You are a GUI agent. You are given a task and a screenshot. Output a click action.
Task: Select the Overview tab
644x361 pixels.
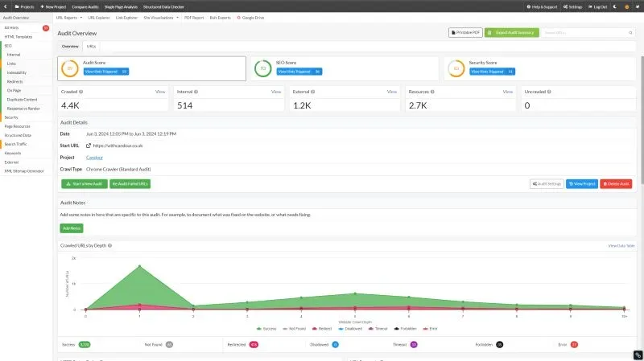70,47
